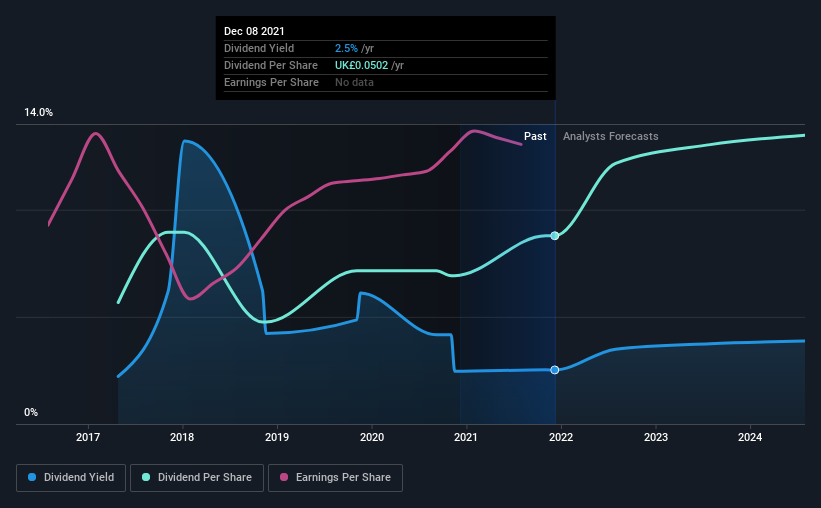Image resolution: width=821 pixels, height=508 pixels.
Task: Click the 2017 x-axis label
Action: (x=88, y=437)
